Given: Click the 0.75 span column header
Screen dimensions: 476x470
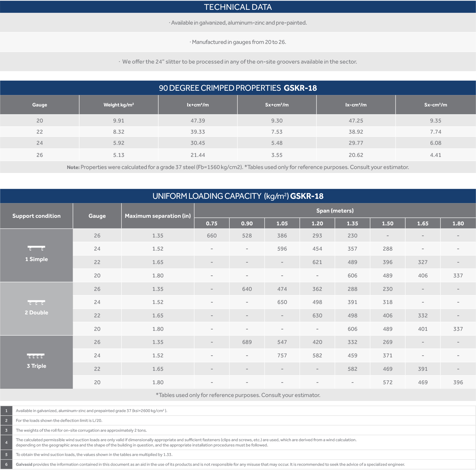Looking at the screenshot, I should [x=212, y=223].
